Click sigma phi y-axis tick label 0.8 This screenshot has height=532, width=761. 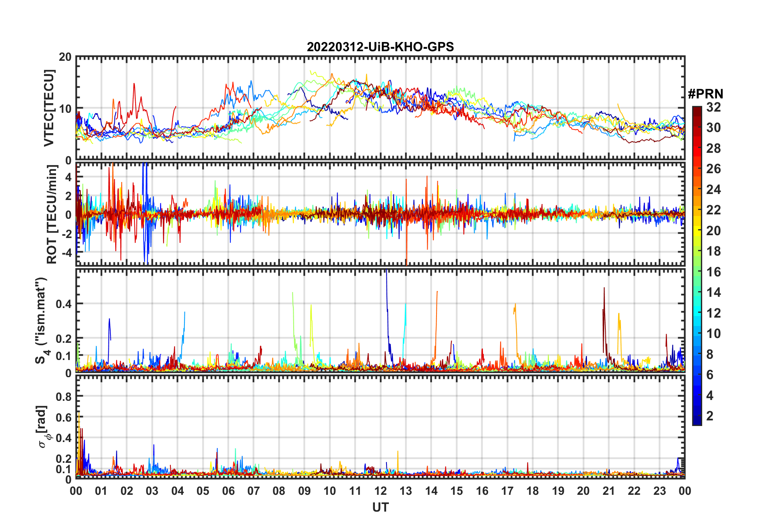click(64, 396)
